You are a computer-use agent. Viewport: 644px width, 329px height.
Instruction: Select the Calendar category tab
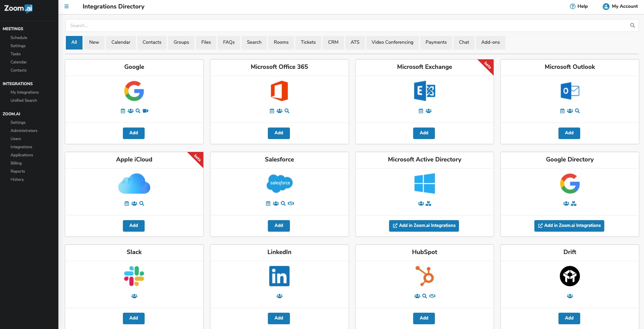tap(121, 42)
